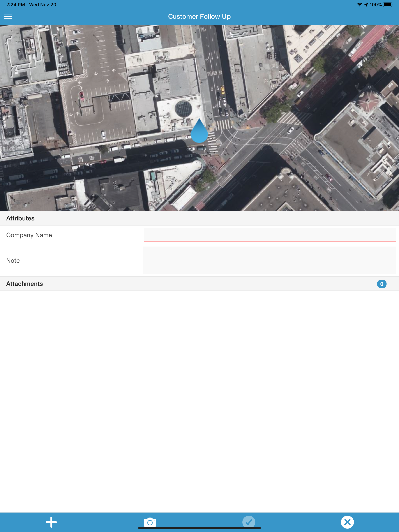Tap the X cancel button
The image size is (399, 532).
(x=347, y=522)
